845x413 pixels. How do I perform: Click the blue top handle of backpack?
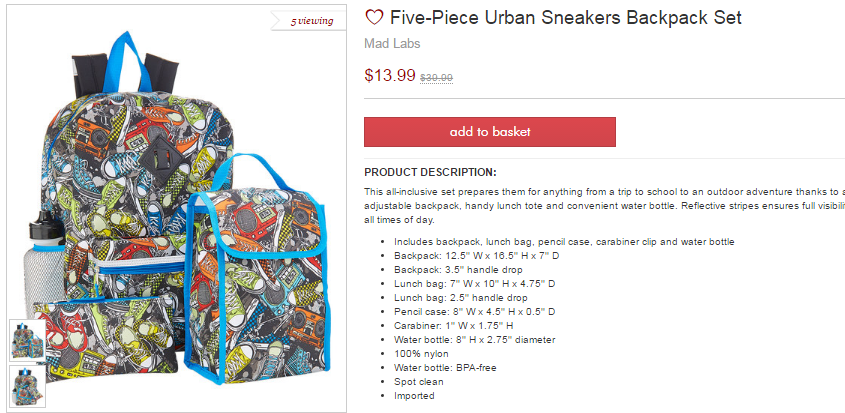pyautogui.click(x=126, y=62)
